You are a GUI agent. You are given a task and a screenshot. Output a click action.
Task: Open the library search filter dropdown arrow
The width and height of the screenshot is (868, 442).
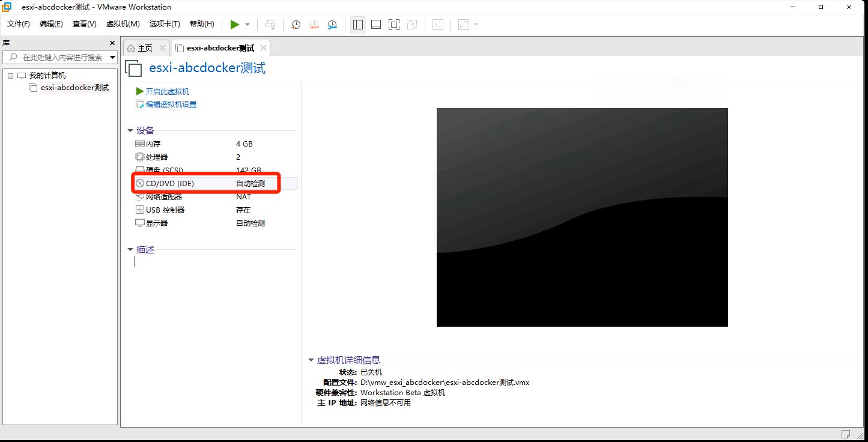(113, 58)
